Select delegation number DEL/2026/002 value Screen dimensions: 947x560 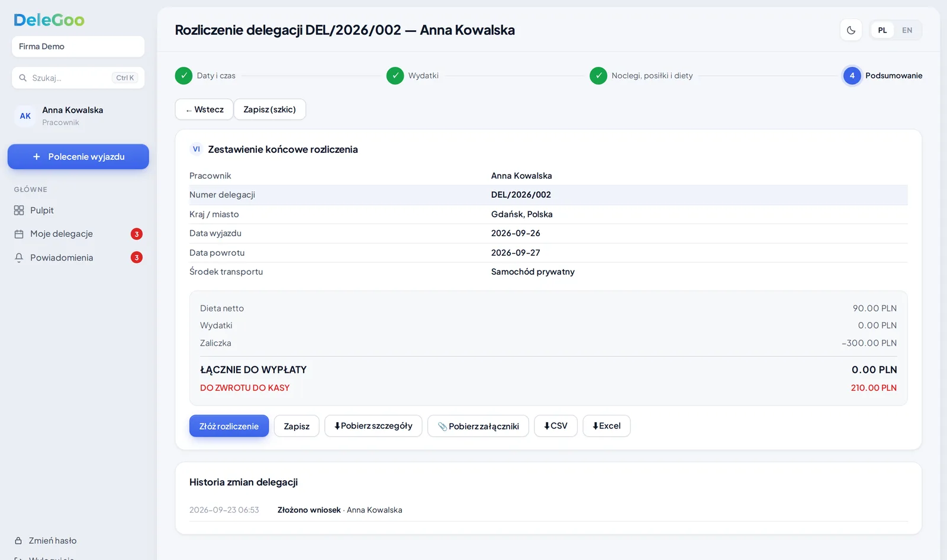coord(521,195)
